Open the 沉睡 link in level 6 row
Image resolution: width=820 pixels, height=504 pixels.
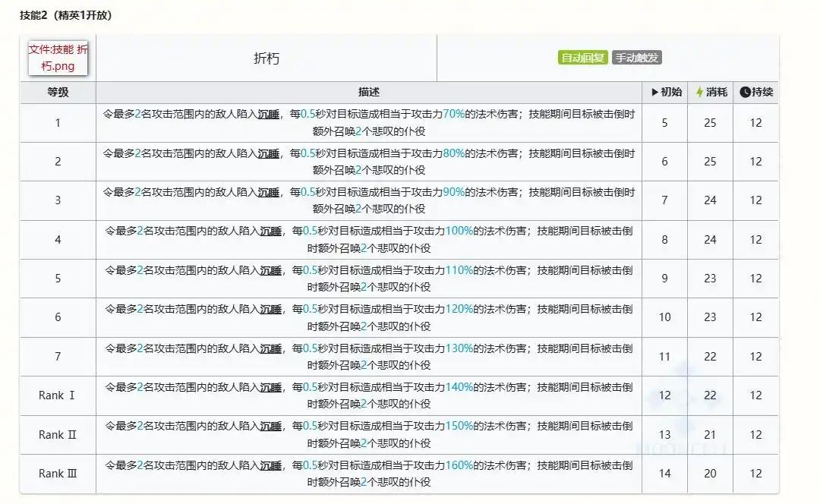pyautogui.click(x=271, y=310)
